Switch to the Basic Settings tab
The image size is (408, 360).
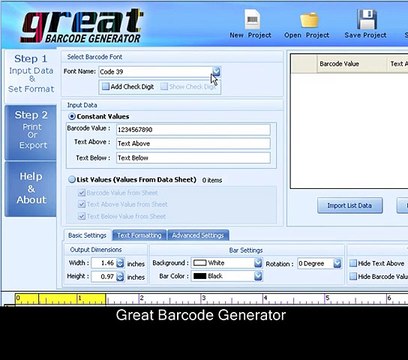pos(87,235)
